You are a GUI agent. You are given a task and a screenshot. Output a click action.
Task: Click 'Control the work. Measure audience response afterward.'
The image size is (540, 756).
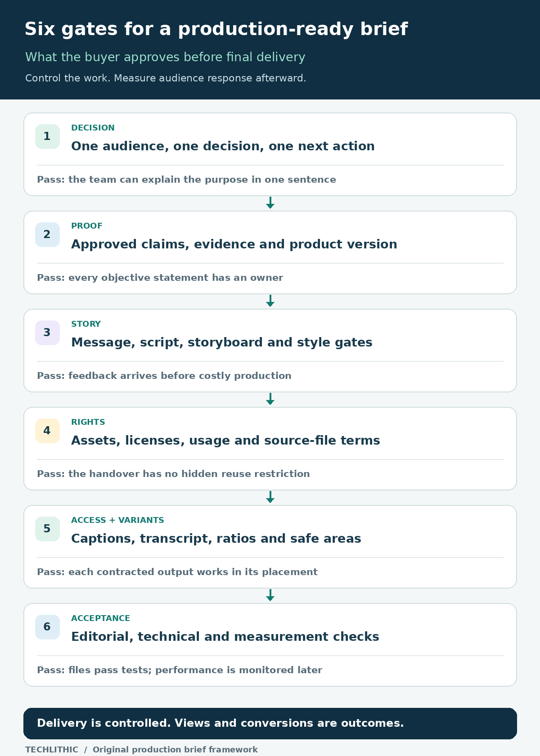(166, 78)
